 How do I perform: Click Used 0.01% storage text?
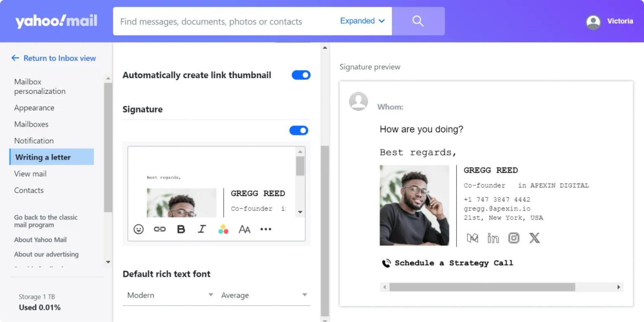coord(40,308)
